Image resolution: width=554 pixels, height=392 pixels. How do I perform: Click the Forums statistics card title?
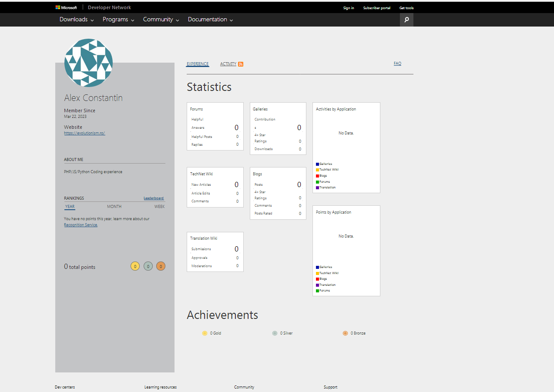(x=196, y=109)
